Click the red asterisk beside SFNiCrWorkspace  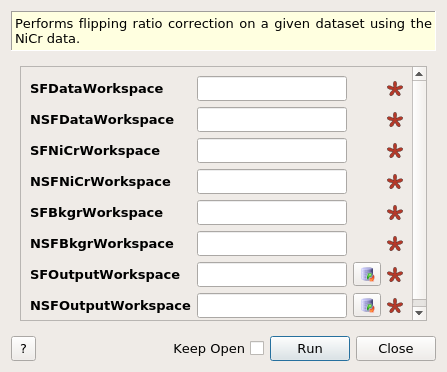(x=395, y=151)
